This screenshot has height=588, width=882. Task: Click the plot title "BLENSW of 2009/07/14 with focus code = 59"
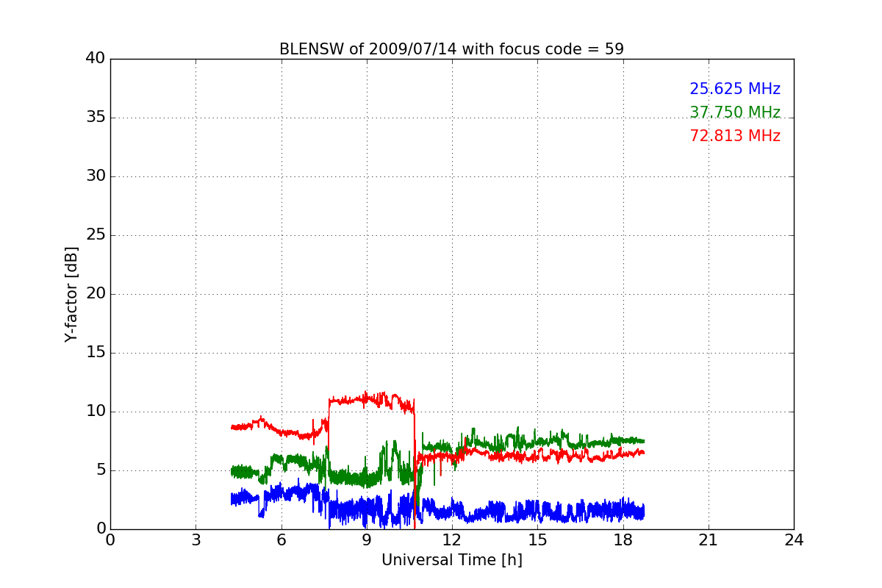pos(451,49)
